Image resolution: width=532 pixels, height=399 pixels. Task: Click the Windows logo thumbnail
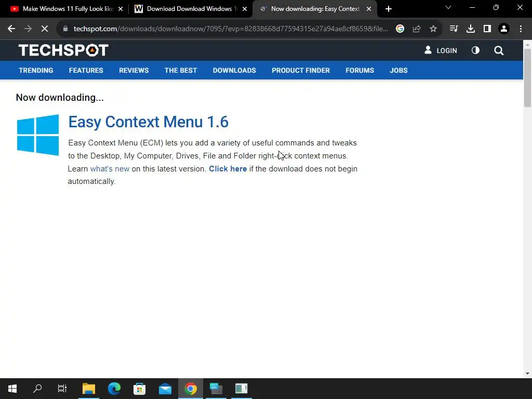37,135
